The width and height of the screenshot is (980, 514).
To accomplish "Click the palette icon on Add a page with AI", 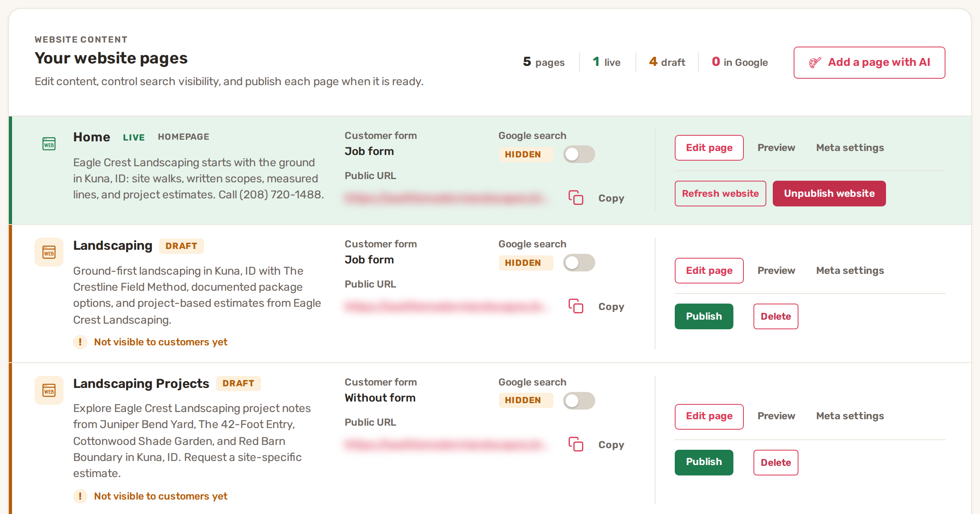I will 815,62.
